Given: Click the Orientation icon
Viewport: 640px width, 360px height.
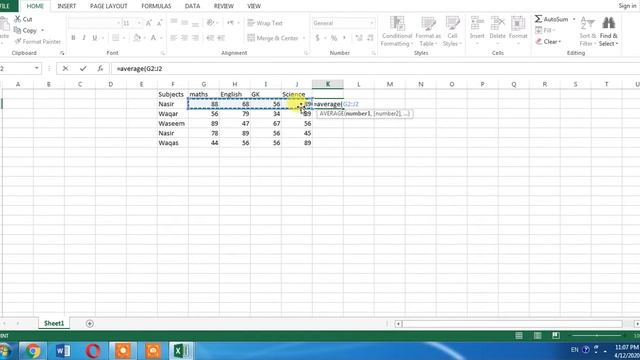Looking at the screenshot, I should click(210, 23).
